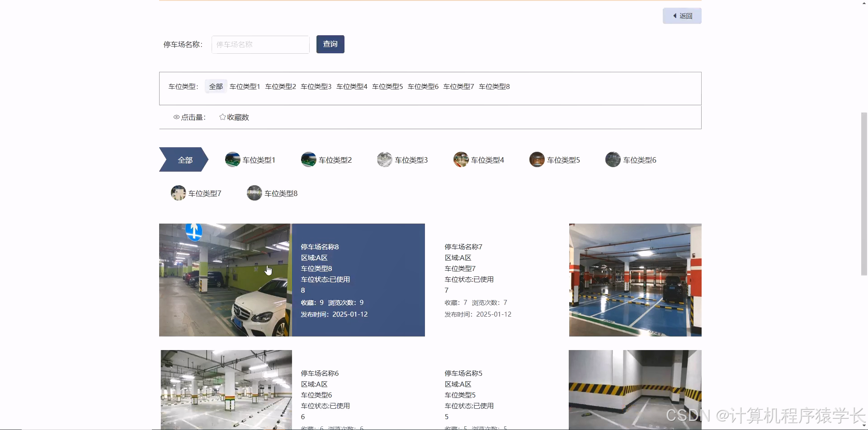This screenshot has height=430, width=868.
Task: Click the 停车场名称5 title text
Action: [x=463, y=373]
